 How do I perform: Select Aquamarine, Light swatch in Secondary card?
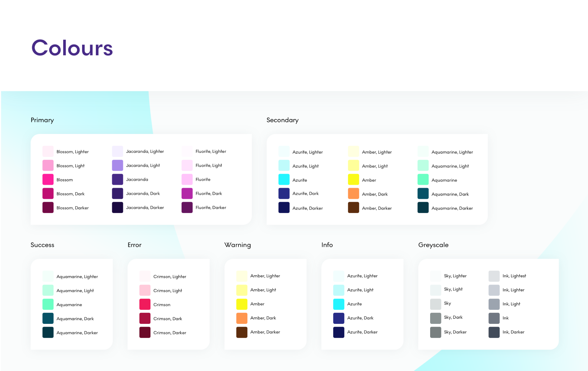pos(423,165)
